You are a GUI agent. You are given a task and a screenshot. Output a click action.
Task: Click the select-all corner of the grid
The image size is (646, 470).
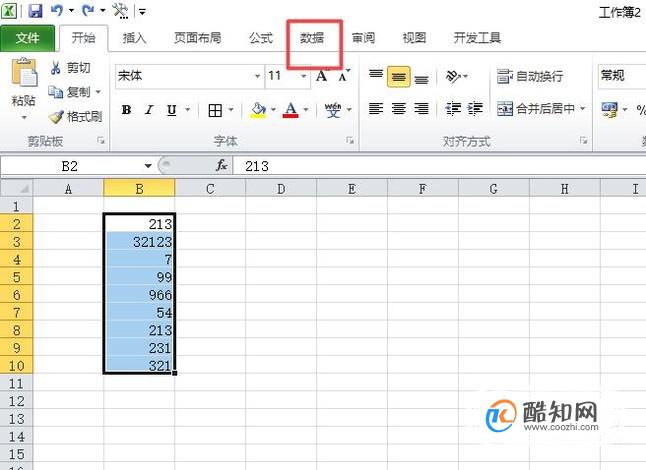16,188
